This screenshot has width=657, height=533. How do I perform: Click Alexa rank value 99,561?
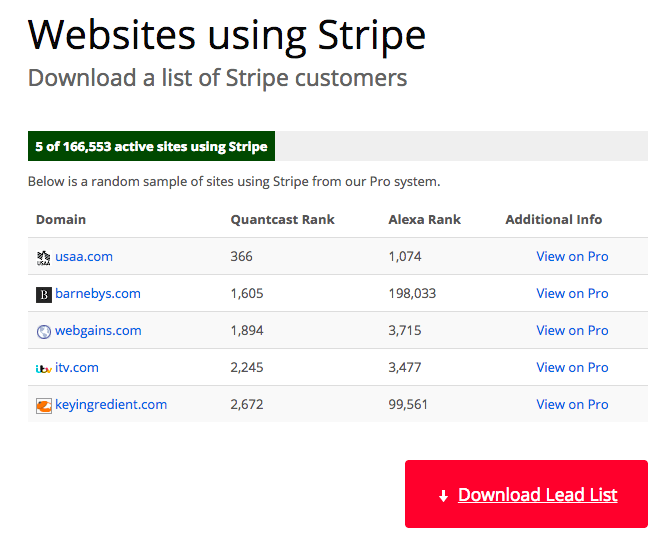coord(408,404)
